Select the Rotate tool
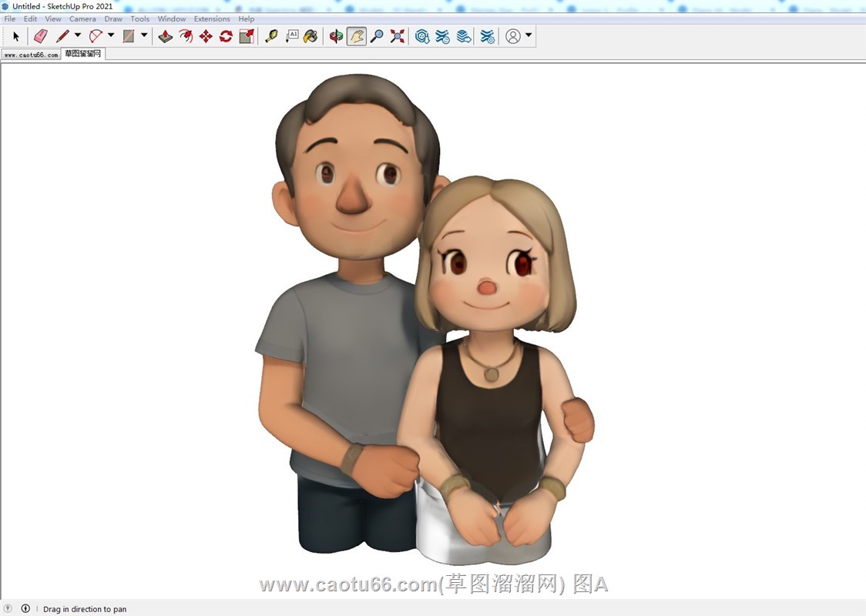 226,36
